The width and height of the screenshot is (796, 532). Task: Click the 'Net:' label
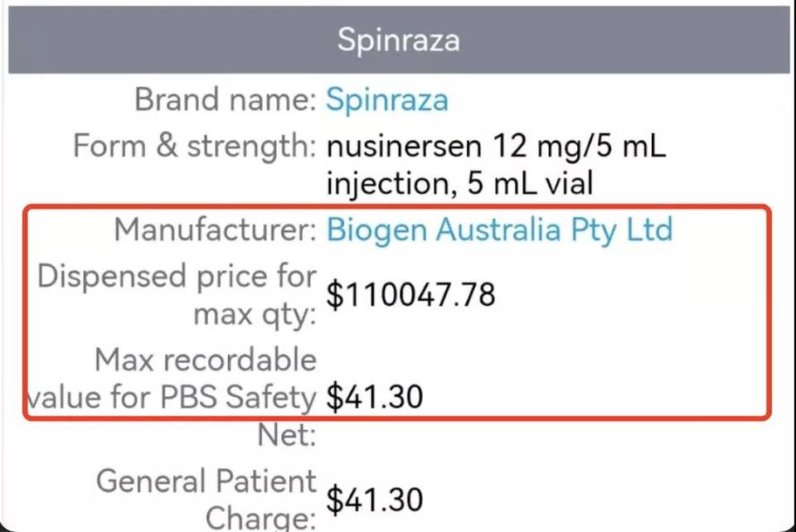tap(287, 434)
